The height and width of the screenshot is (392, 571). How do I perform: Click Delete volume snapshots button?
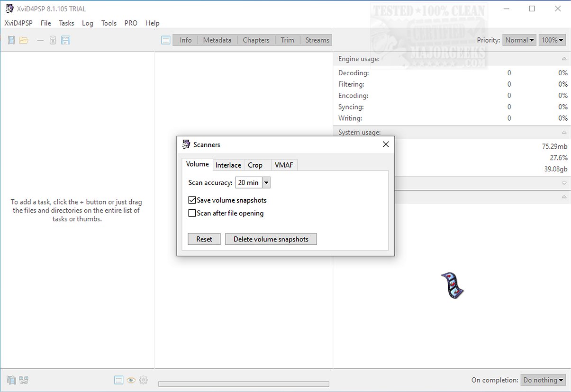click(271, 239)
